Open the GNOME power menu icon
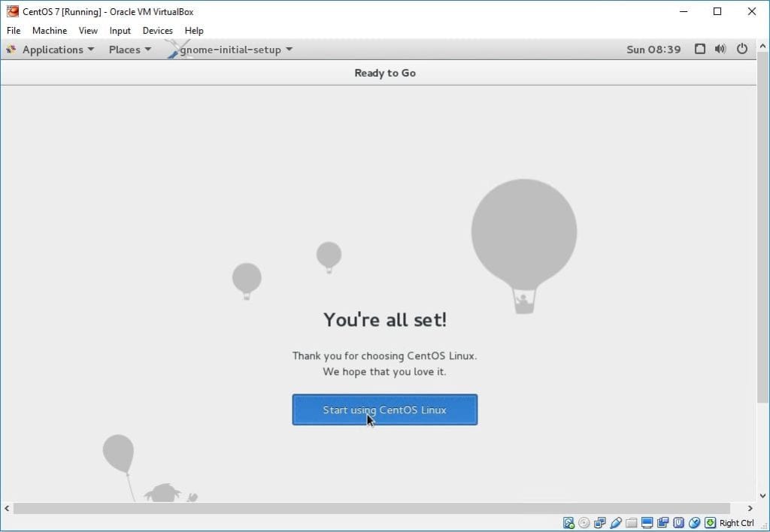Screen dimensions: 770x532 click(x=742, y=49)
